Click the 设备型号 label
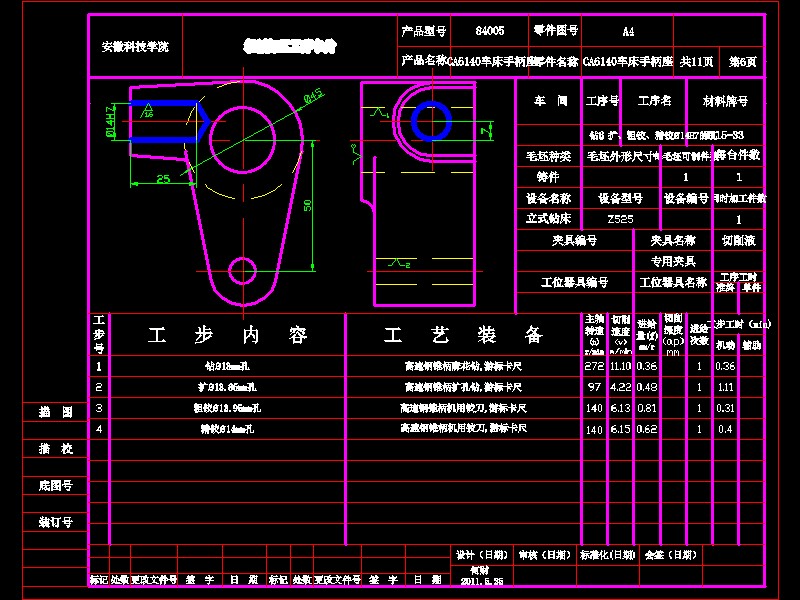The width and height of the screenshot is (800, 600). click(620, 198)
